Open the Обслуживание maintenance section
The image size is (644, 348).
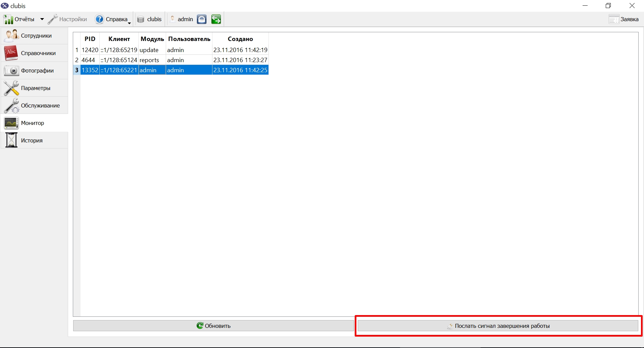34,105
